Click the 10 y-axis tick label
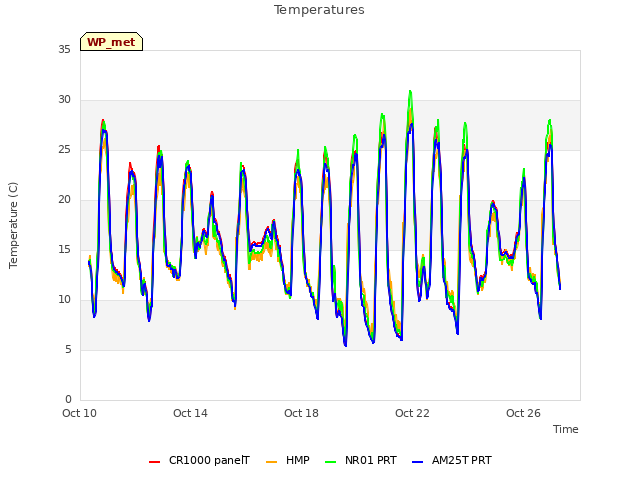This screenshot has height=480, width=640. pos(64,300)
